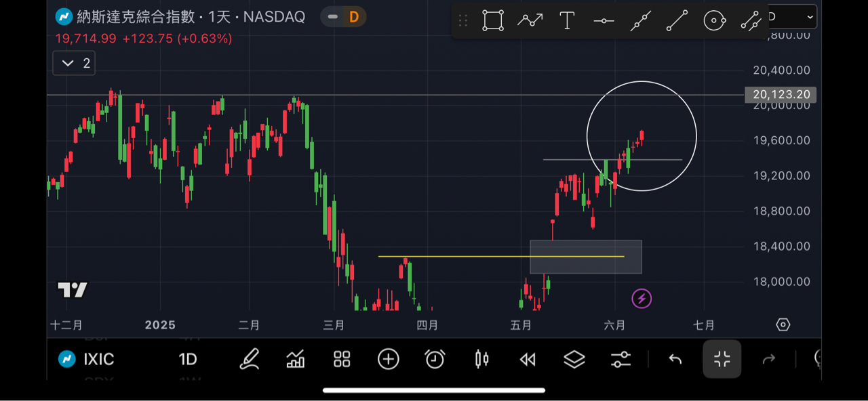Exit fullscreen chart mode
Viewport: 868px width, 401px height.
722,359
